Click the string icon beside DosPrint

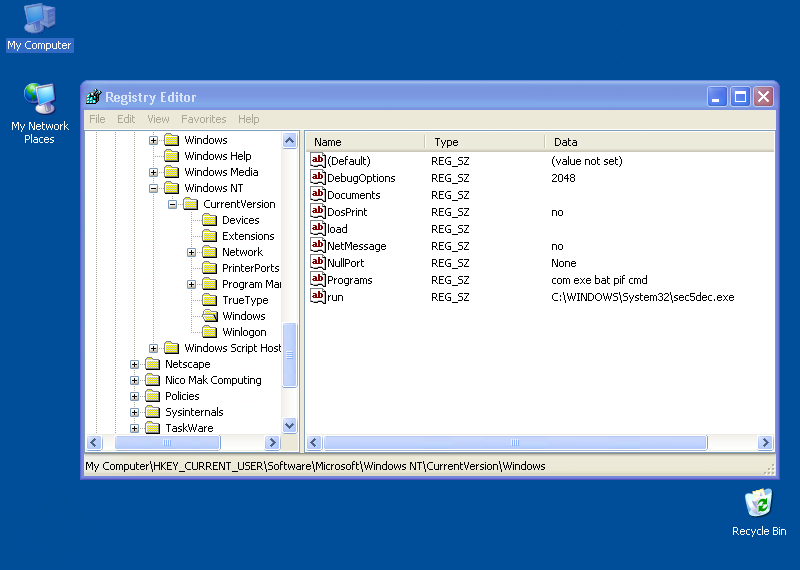click(x=317, y=212)
